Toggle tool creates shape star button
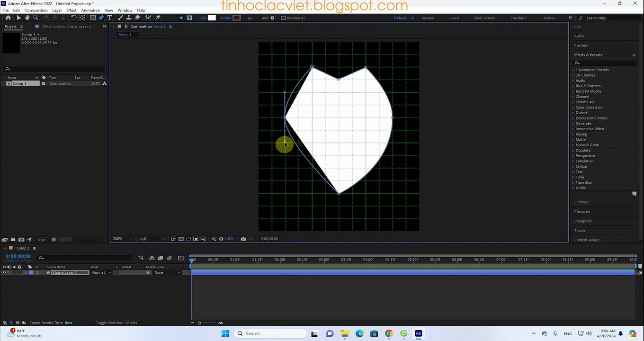This screenshot has height=341, width=644. [181, 18]
